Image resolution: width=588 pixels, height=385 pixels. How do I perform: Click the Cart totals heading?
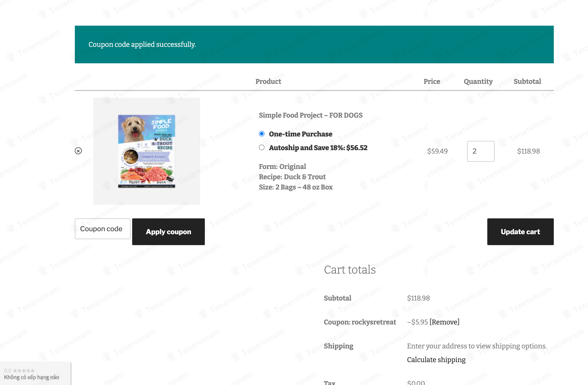point(350,269)
